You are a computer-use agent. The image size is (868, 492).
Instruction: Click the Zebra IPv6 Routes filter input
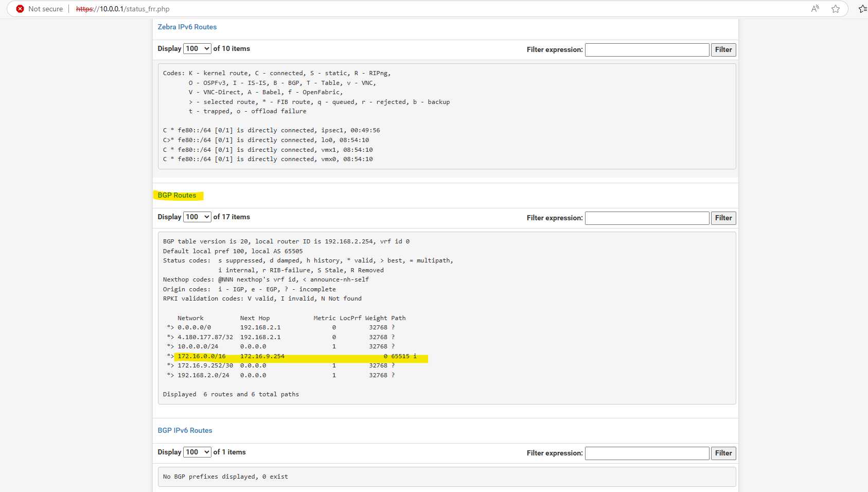tap(647, 49)
